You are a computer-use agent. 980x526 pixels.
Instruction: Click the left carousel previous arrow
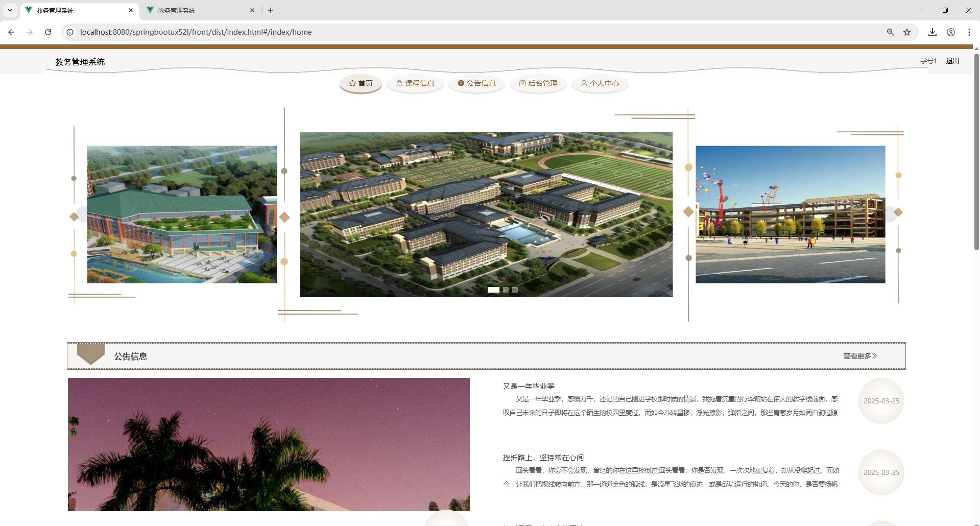click(83, 214)
